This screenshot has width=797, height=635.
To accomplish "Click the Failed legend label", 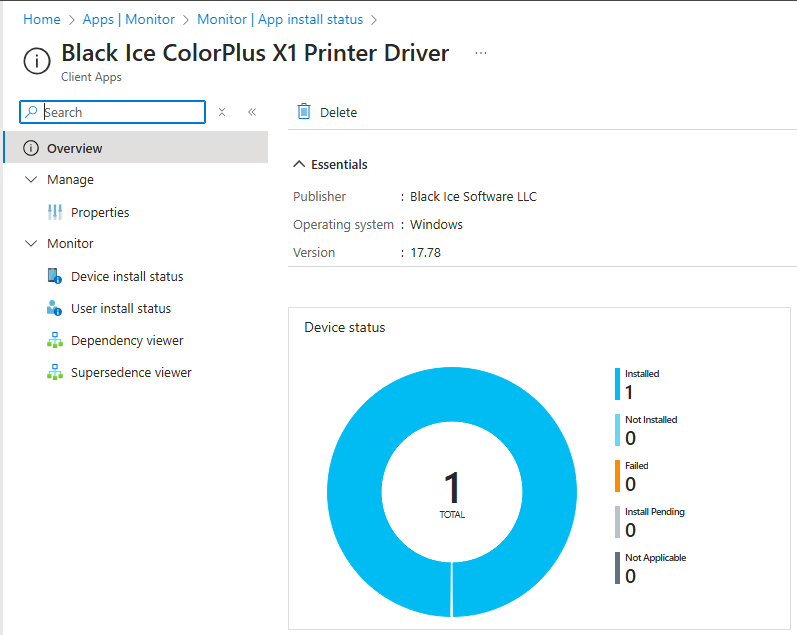I will click(636, 466).
